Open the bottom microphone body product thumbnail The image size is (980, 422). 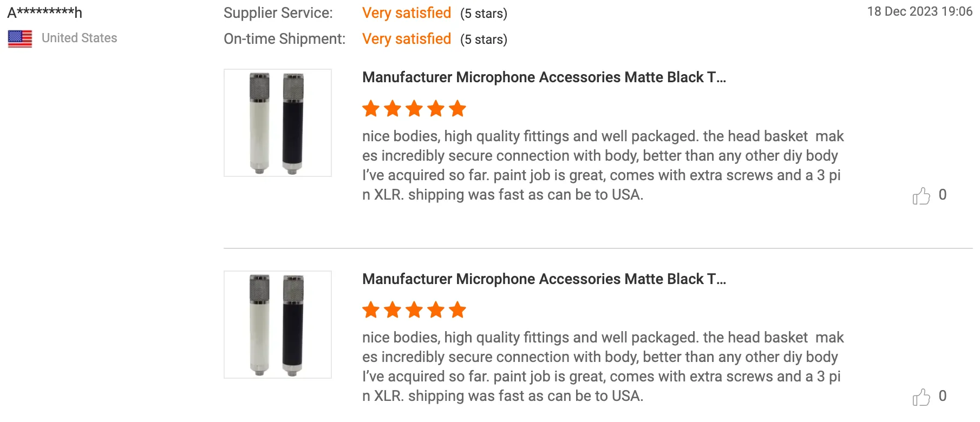click(277, 325)
